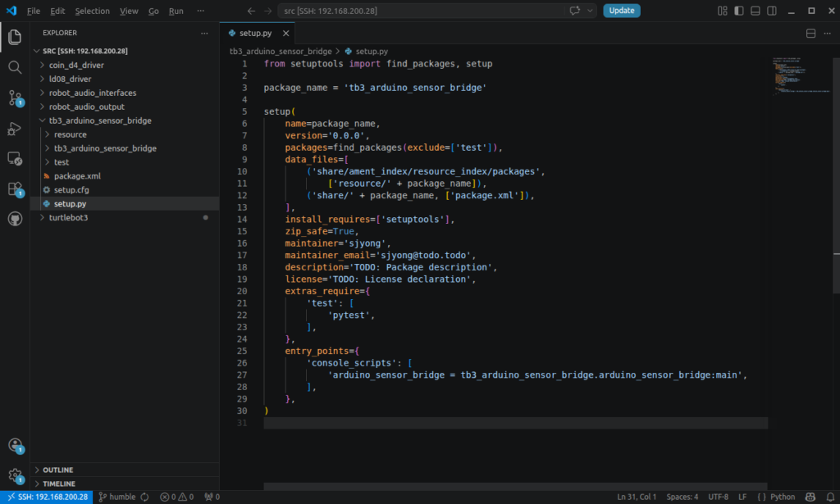840x504 pixels.
Task: Open the remote SSH indicator in status bar
Action: 47,497
